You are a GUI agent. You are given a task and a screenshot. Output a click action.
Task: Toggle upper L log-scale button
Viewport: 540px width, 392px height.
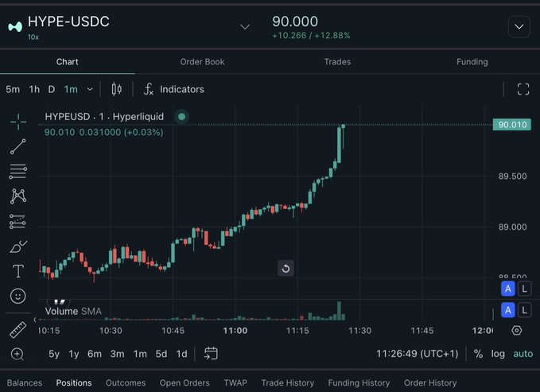click(x=524, y=289)
